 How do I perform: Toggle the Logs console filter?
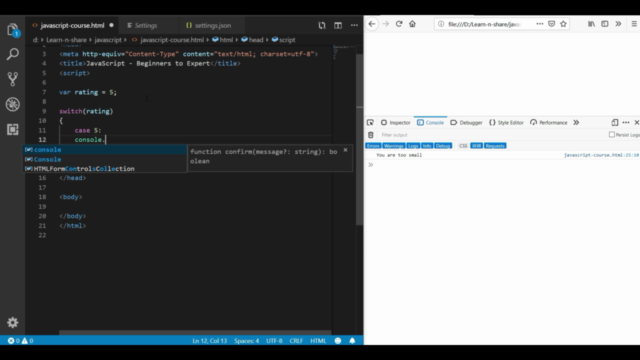coord(413,146)
